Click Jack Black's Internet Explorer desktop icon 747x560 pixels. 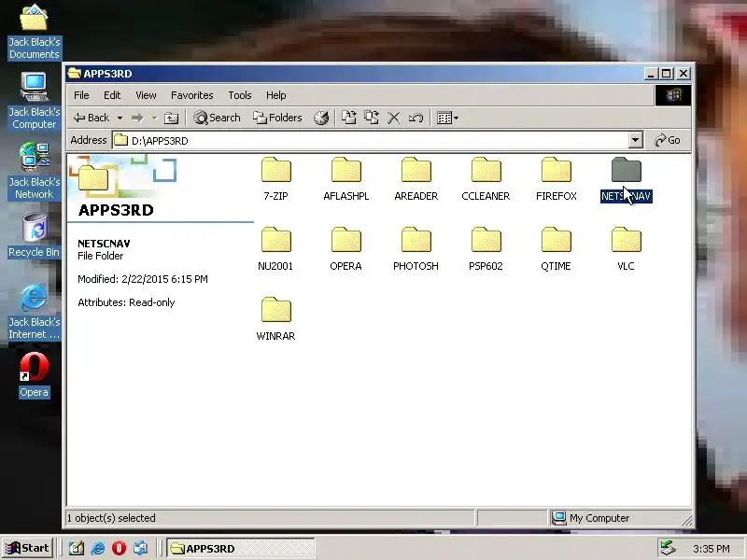point(34,312)
